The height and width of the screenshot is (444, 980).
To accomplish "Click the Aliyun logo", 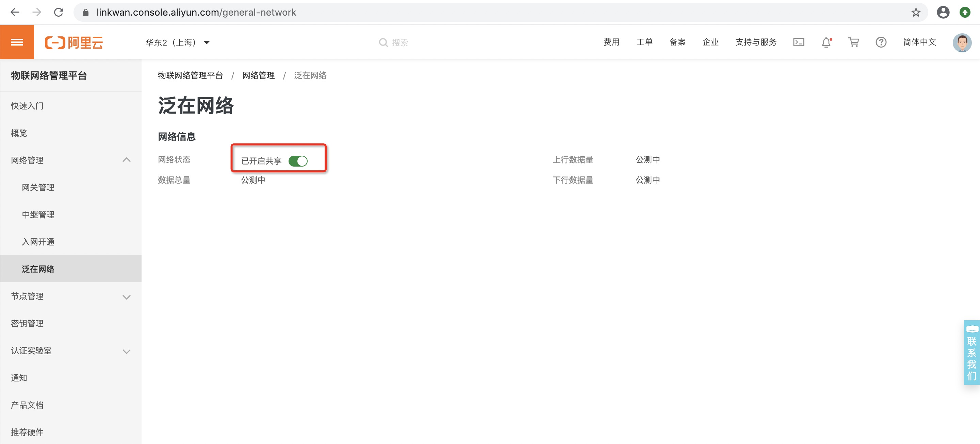I will click(74, 42).
